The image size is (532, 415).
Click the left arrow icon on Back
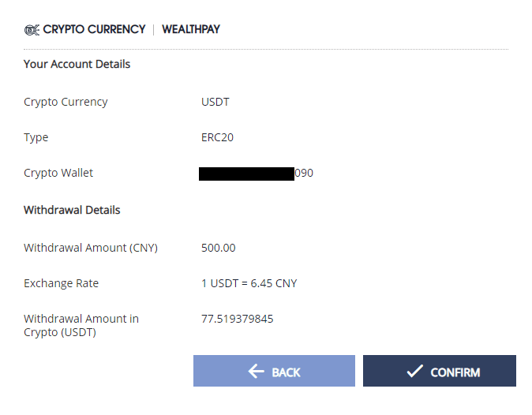256,372
